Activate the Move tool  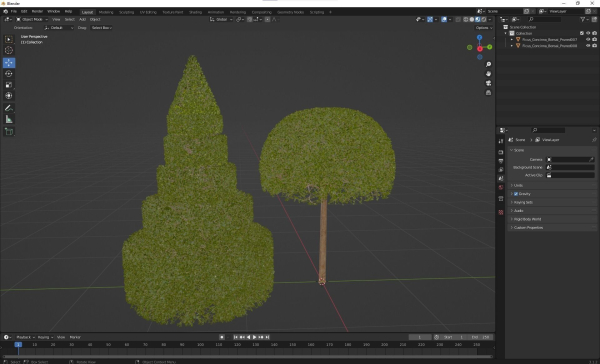[x=9, y=62]
